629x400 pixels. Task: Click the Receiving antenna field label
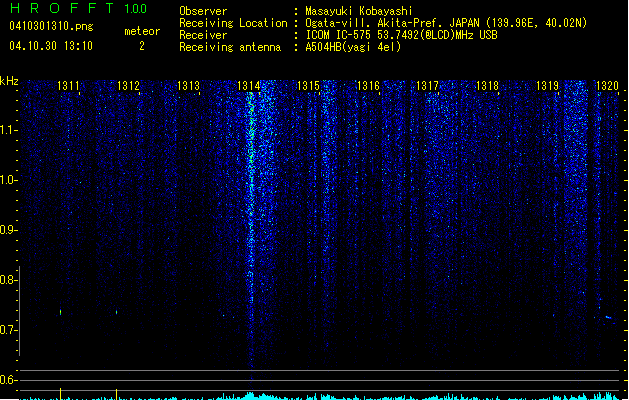230,47
